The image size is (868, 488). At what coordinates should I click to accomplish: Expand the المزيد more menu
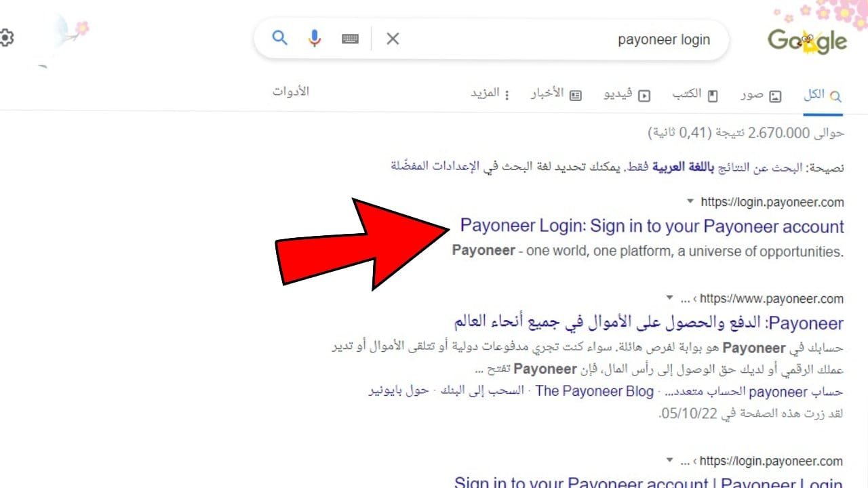(x=490, y=94)
